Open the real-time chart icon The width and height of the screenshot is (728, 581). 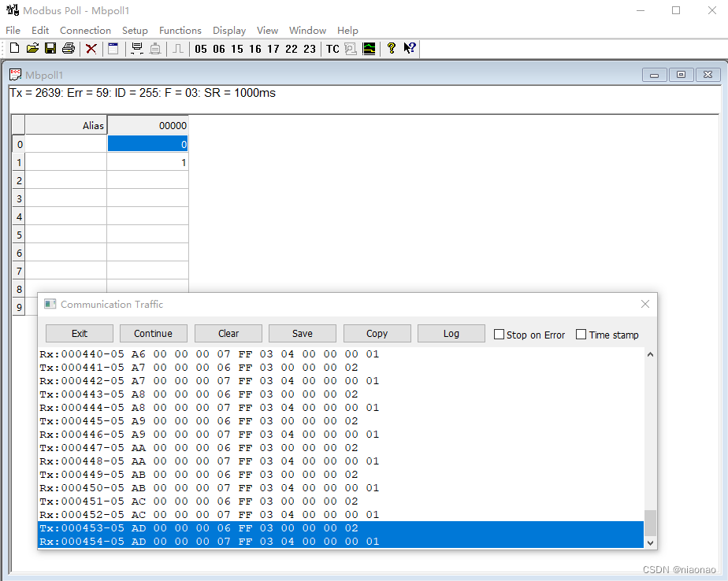369,49
